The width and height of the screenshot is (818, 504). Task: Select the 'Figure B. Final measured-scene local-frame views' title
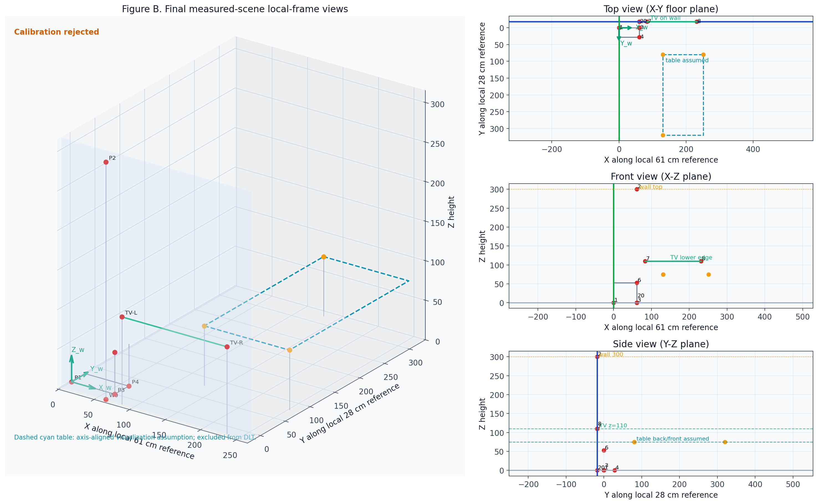click(x=235, y=9)
